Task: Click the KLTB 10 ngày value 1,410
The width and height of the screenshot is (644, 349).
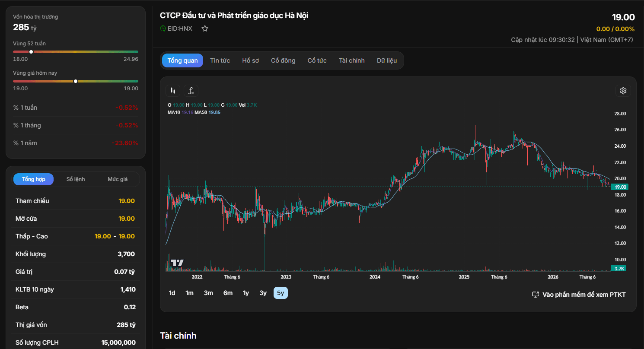Action: 128,289
